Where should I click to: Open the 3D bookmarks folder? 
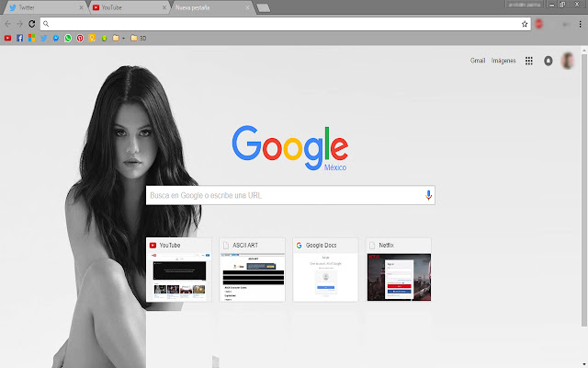pos(139,38)
